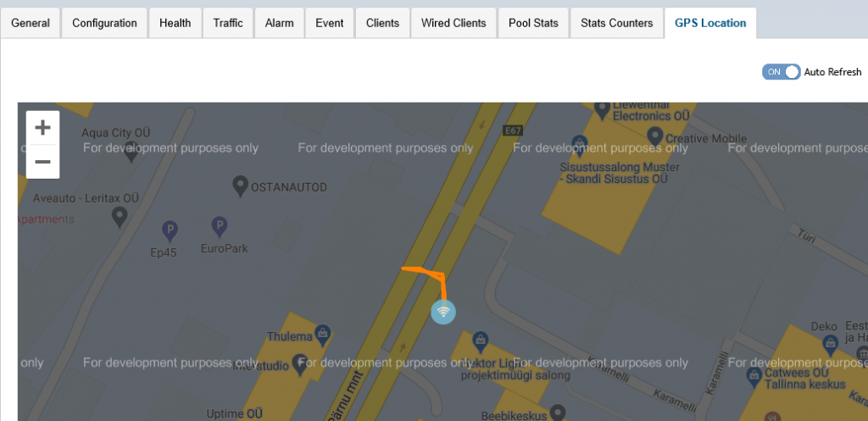Click the map zoom out minus button

tap(42, 162)
